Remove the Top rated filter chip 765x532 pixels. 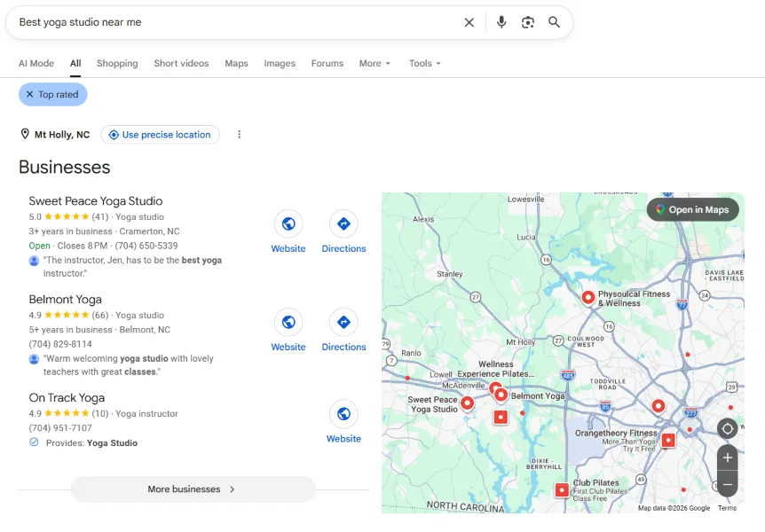(x=53, y=95)
